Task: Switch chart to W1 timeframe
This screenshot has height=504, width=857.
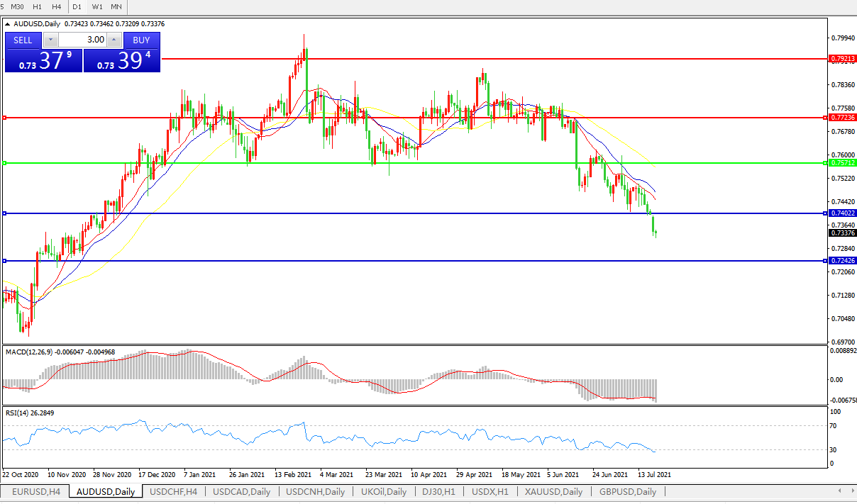Action: (x=97, y=6)
